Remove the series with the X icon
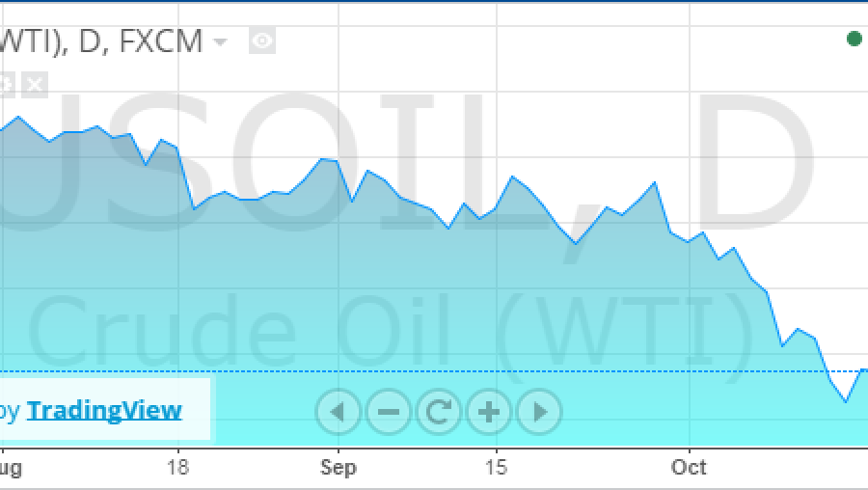 (x=35, y=85)
